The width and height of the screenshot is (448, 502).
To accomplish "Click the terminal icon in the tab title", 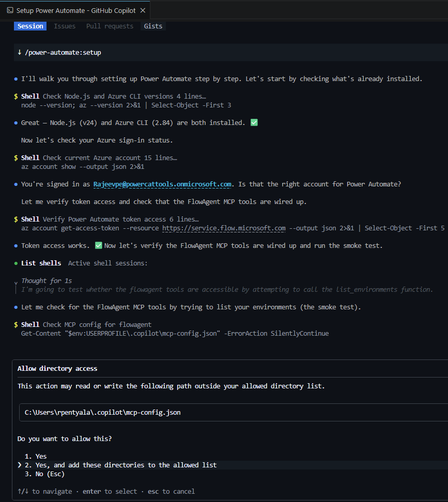I will click(x=10, y=10).
